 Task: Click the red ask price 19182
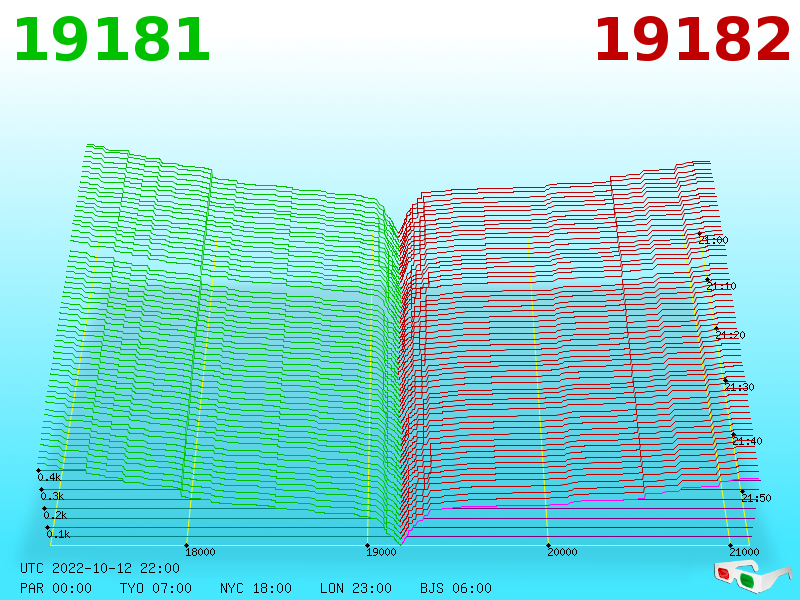[692, 40]
